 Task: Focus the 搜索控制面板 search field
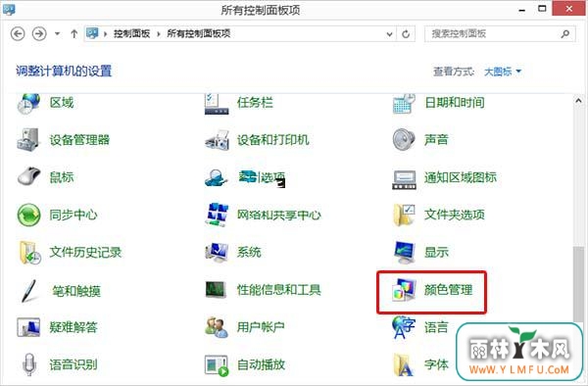point(500,33)
